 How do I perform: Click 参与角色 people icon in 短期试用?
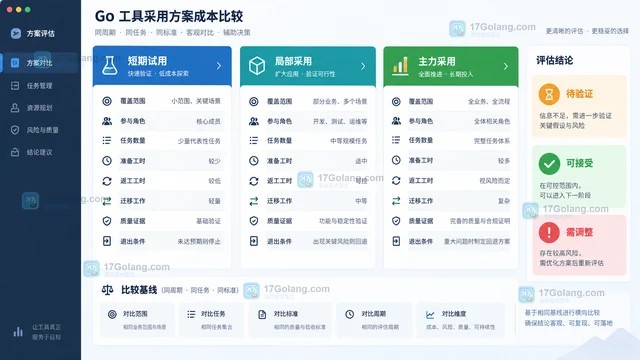(x=107, y=121)
